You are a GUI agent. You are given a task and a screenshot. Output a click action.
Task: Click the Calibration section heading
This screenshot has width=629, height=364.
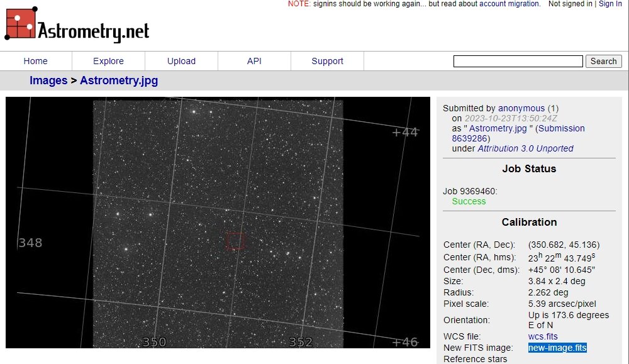point(529,222)
